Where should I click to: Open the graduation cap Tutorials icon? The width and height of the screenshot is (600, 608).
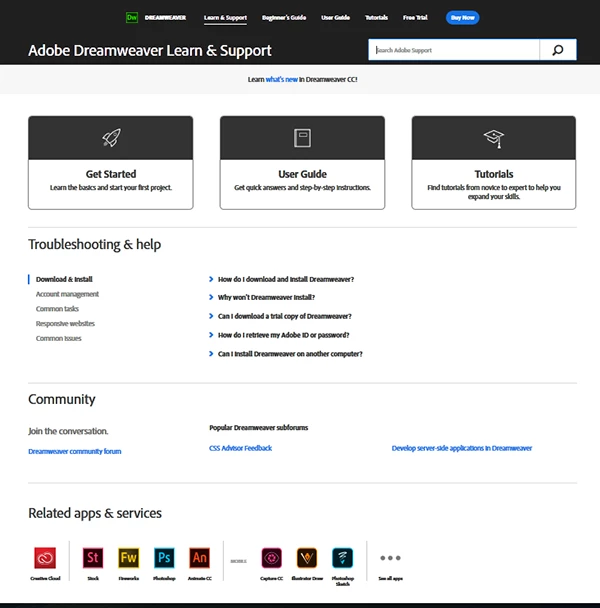pos(494,138)
